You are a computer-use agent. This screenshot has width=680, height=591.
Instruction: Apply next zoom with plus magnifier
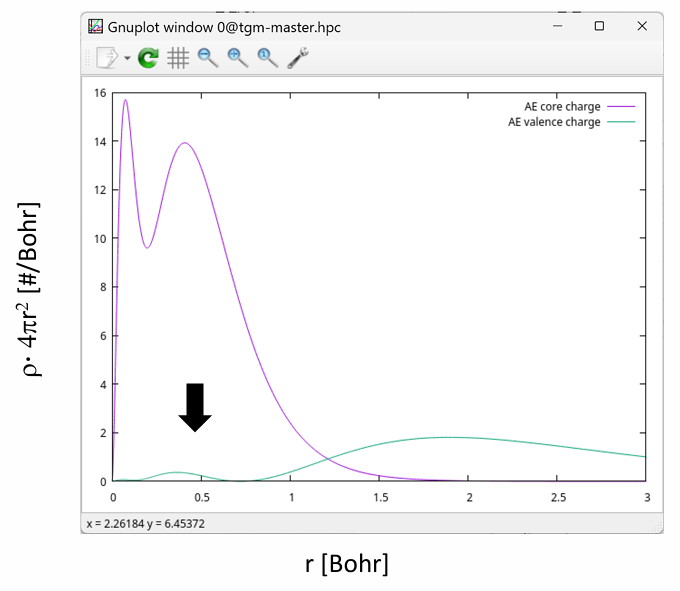pos(238,59)
